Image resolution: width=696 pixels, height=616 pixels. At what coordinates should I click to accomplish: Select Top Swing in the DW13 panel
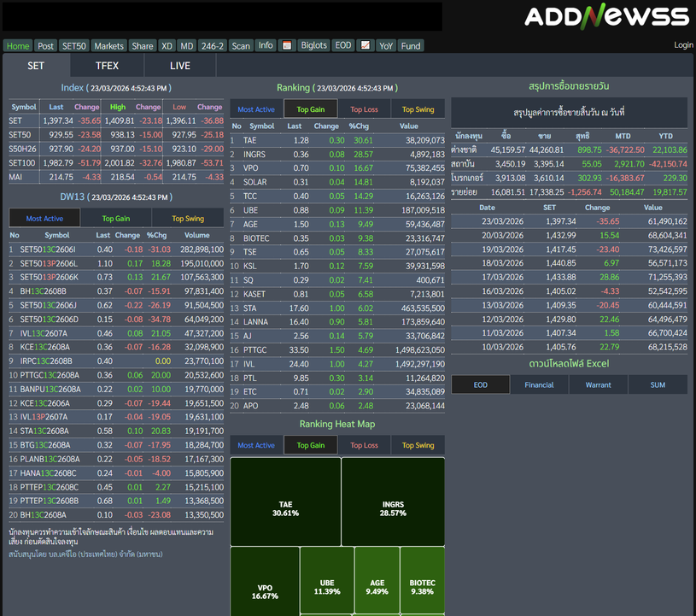[188, 219]
